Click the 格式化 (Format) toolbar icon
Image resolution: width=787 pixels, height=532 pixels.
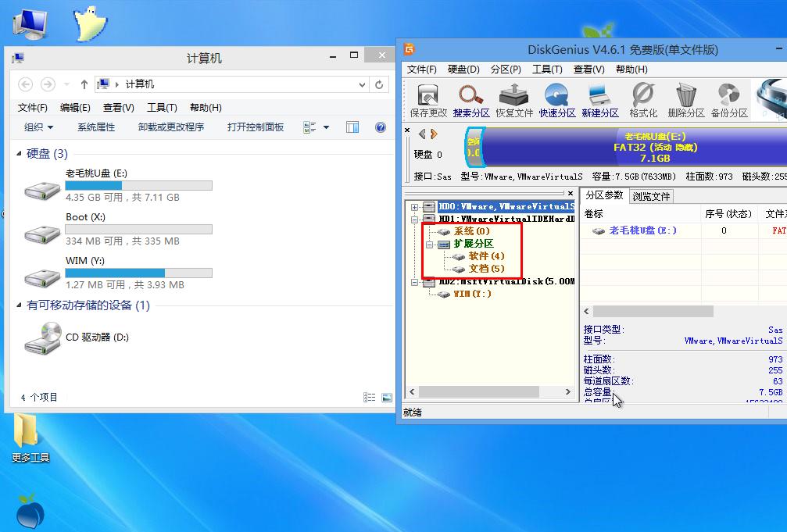(642, 100)
